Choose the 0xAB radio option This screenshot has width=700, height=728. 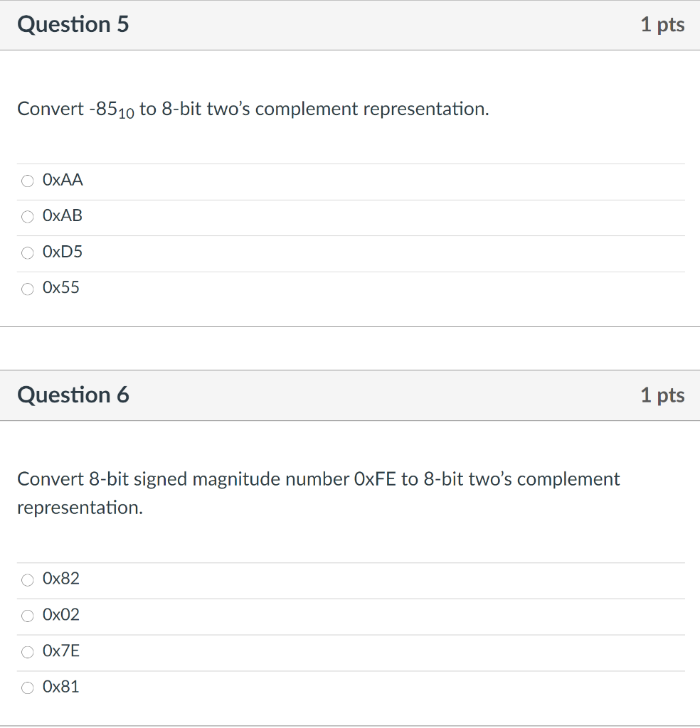(28, 216)
